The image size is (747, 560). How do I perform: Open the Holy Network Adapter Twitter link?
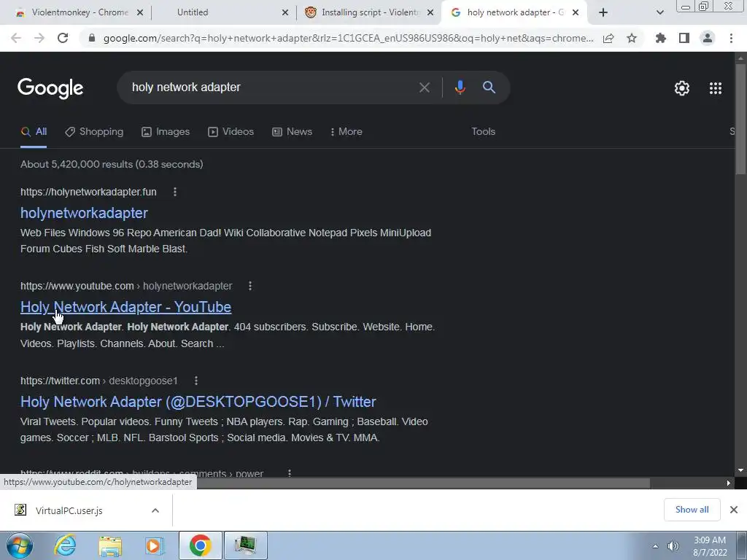(x=198, y=402)
